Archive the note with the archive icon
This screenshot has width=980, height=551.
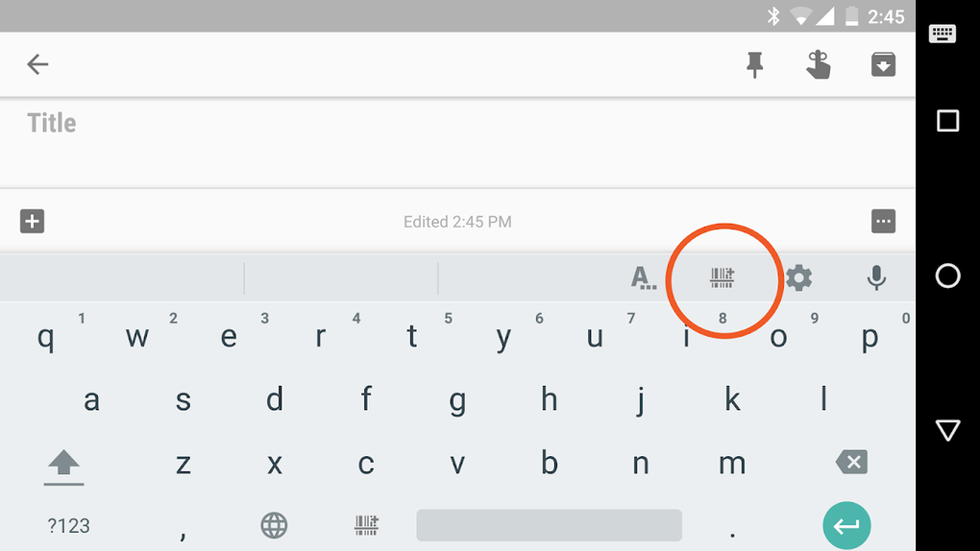tap(883, 64)
